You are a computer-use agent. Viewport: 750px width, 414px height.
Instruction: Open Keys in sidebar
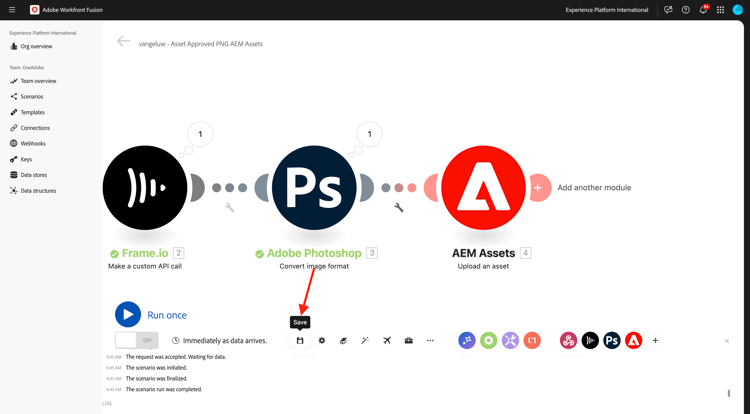(21, 159)
